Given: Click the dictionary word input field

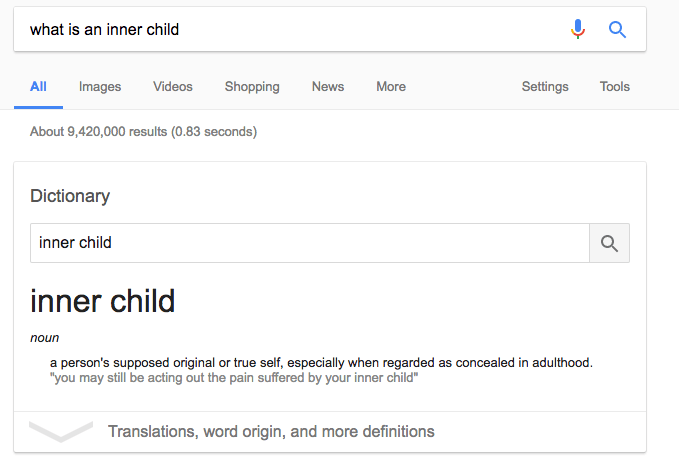Looking at the screenshot, I should 310,243.
